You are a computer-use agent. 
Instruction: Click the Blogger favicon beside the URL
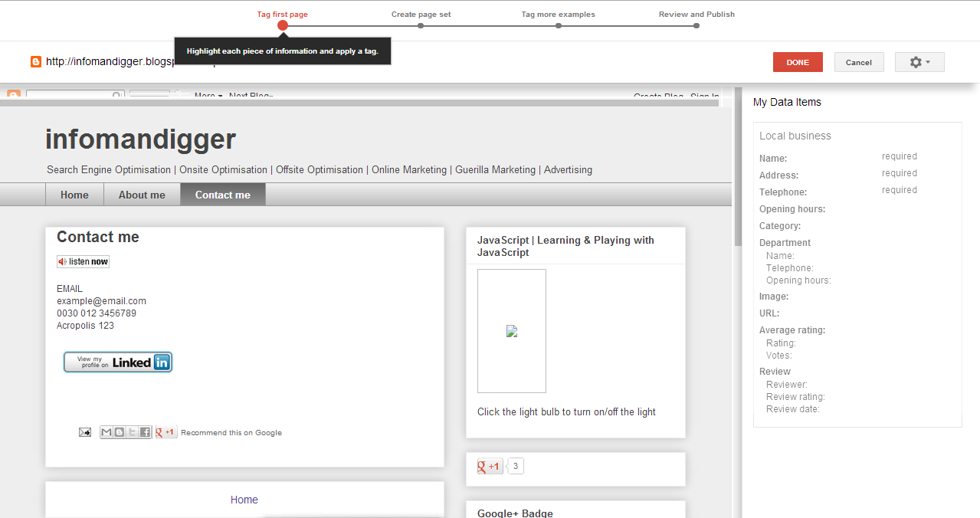click(35, 61)
